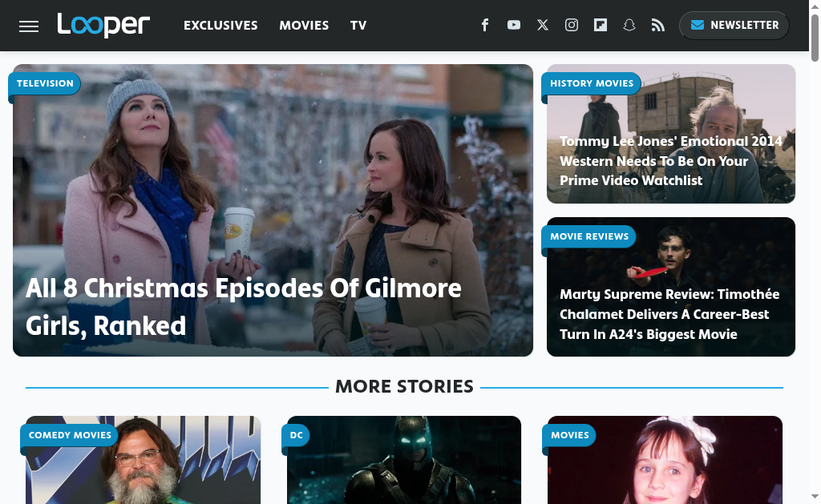Viewport: 821px width, 504px height.
Task: Open Looper's Facebook page icon
Action: [485, 25]
